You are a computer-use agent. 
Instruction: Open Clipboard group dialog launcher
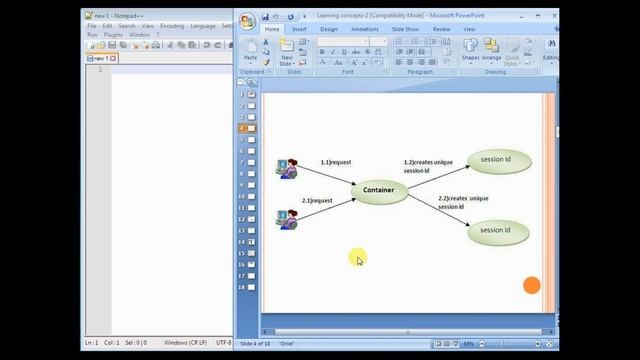point(270,72)
